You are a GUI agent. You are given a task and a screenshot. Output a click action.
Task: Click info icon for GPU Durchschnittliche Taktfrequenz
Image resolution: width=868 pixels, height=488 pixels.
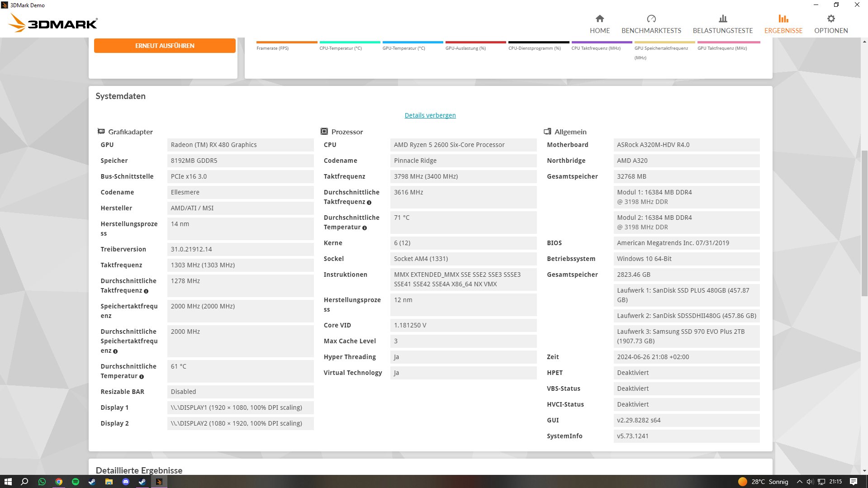tap(146, 291)
